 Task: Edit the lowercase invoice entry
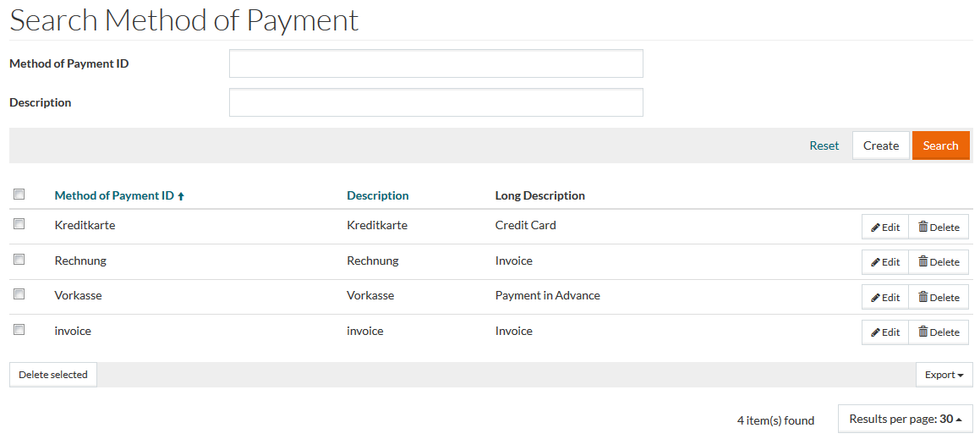pyautogui.click(x=884, y=332)
